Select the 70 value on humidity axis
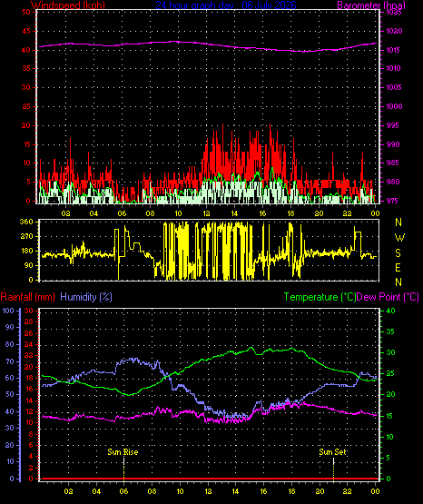423x504 pixels. coord(10,361)
